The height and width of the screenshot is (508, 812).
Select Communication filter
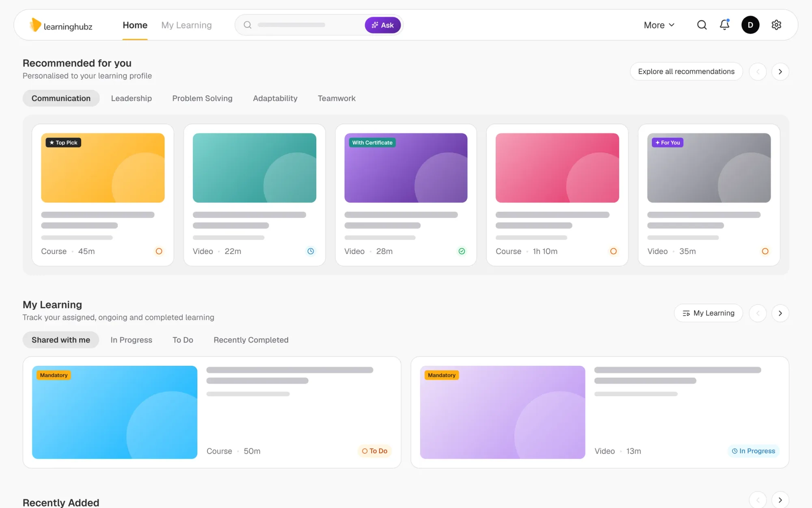click(61, 98)
